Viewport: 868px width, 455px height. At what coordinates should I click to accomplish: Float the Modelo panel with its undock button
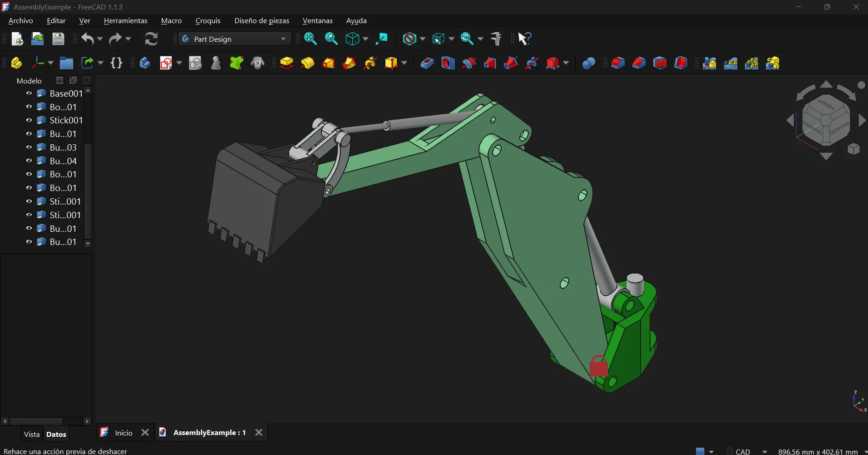[x=73, y=80]
